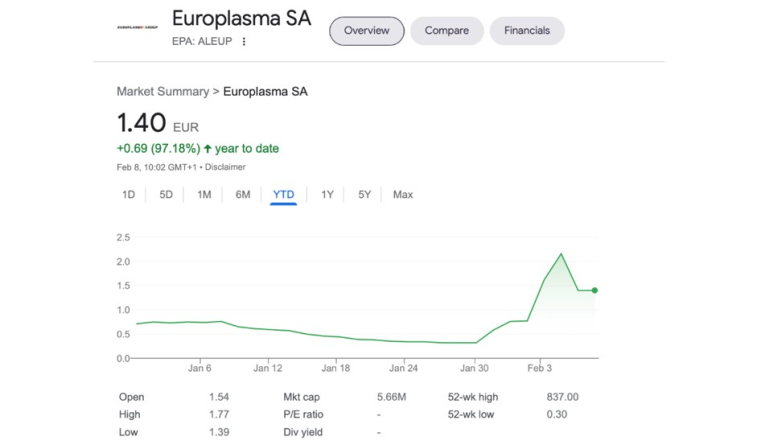Open the Financials tab
Screen dimensions: 760x445
coord(527,31)
